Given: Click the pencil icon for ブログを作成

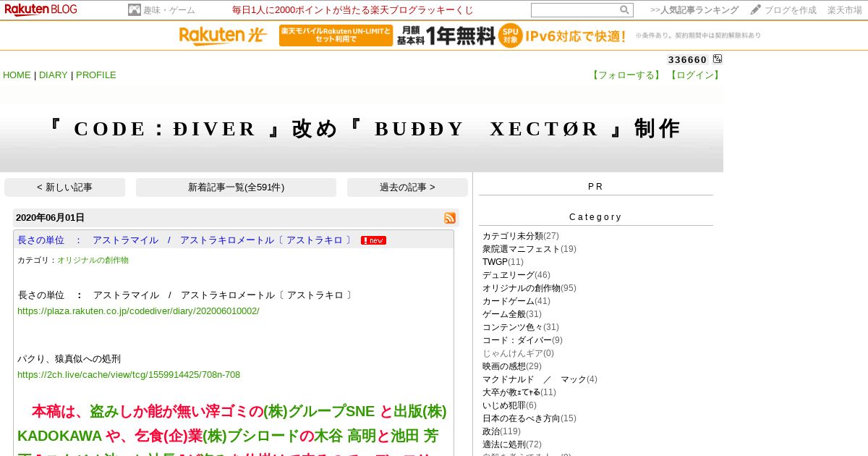Looking at the screenshot, I should 756,9.
